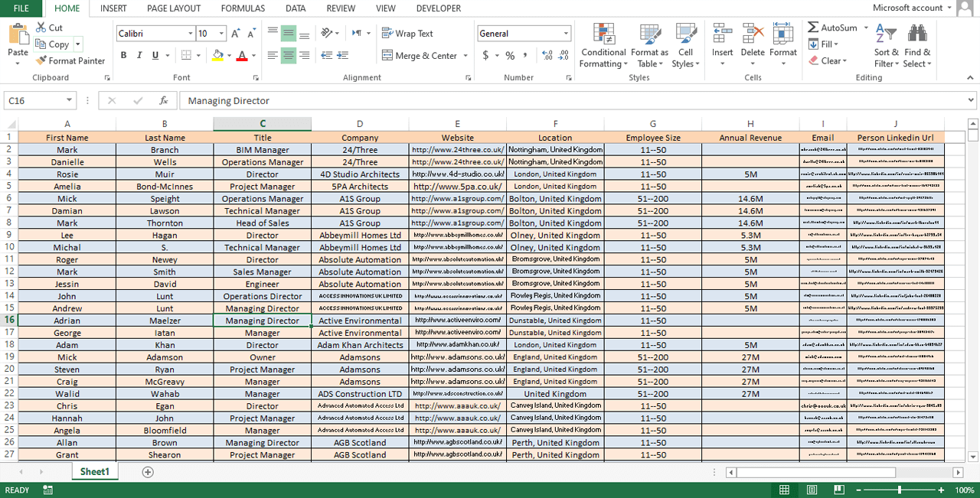Image resolution: width=980 pixels, height=498 pixels.
Task: Click the Insert Function fx icon
Action: 163,101
